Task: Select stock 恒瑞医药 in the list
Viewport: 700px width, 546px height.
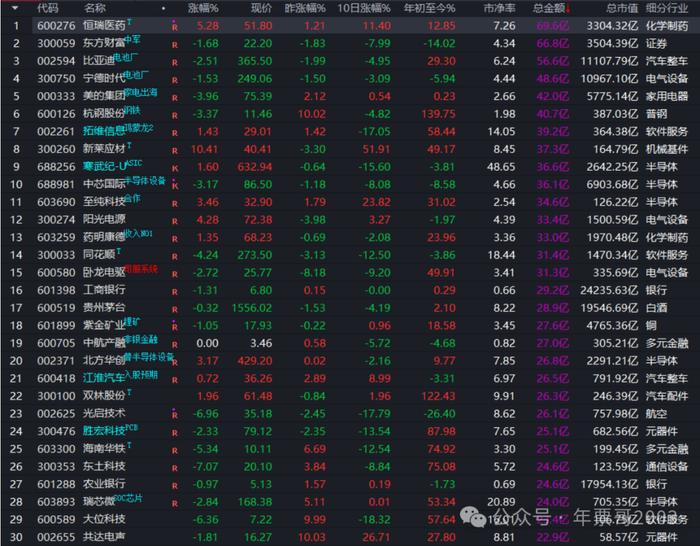Action: click(104, 25)
